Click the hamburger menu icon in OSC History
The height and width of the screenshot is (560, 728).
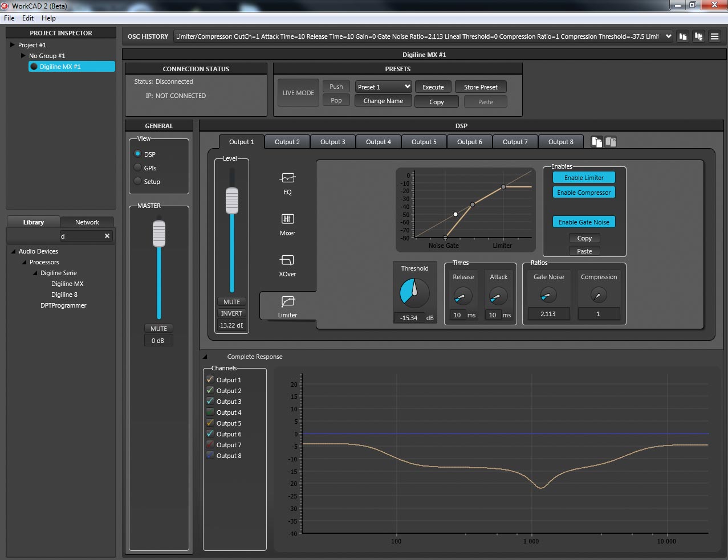tap(714, 36)
